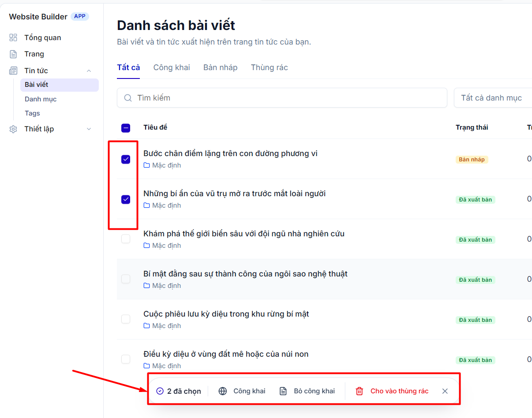
Task: Click Cho vào thùng rác button
Action: pyautogui.click(x=392, y=391)
